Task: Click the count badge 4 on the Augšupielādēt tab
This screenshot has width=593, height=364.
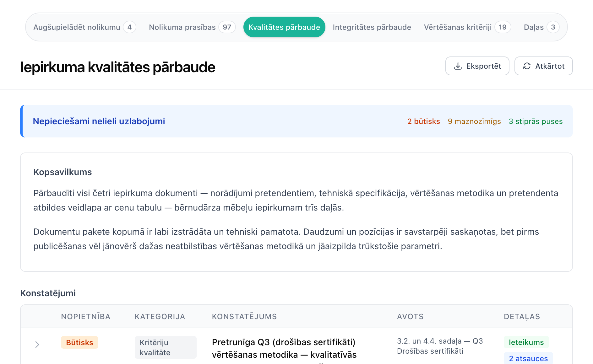Action: coord(129,27)
